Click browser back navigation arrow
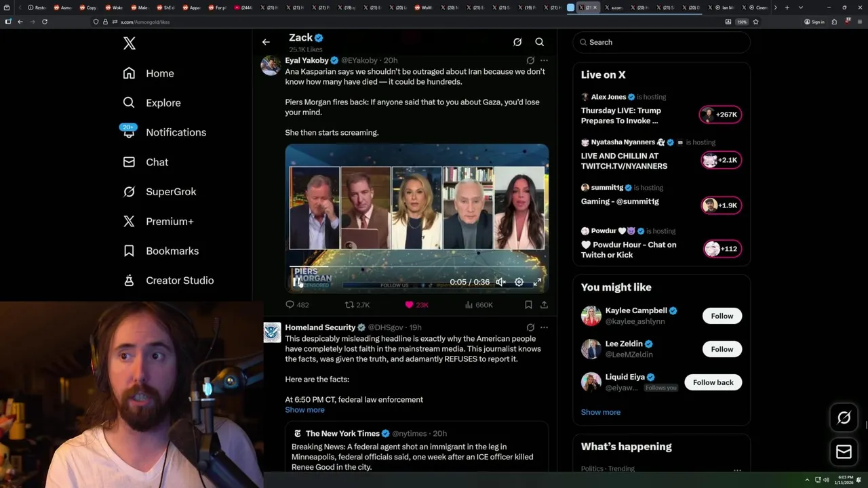Image resolution: width=868 pixels, height=488 pixels. 20,22
